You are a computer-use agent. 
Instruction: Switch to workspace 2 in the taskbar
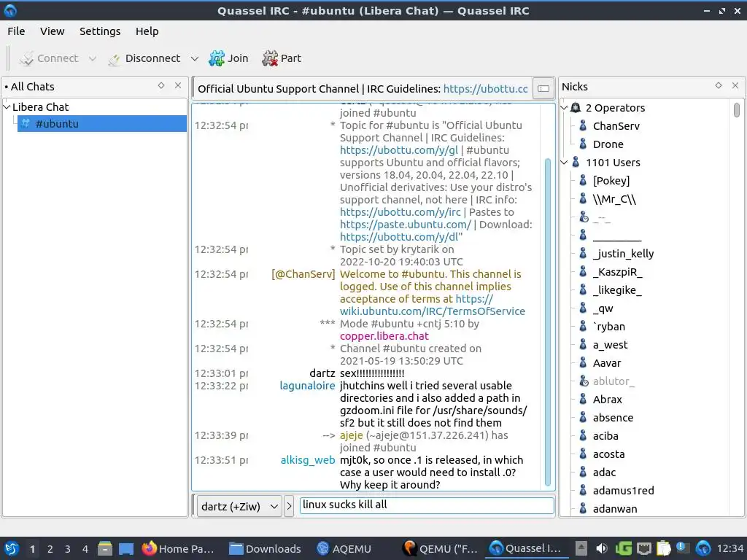[50, 549]
